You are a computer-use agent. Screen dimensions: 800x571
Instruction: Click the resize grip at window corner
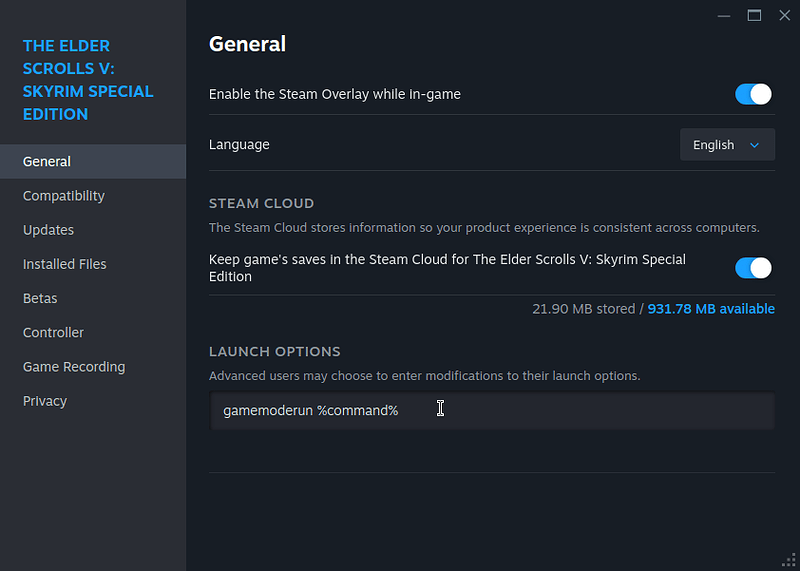(x=789, y=560)
